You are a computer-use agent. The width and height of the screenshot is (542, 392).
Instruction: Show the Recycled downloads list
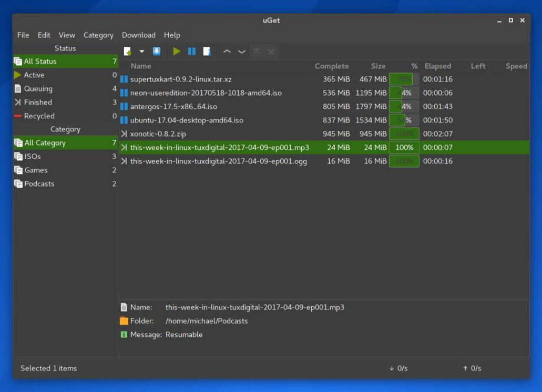tap(39, 116)
